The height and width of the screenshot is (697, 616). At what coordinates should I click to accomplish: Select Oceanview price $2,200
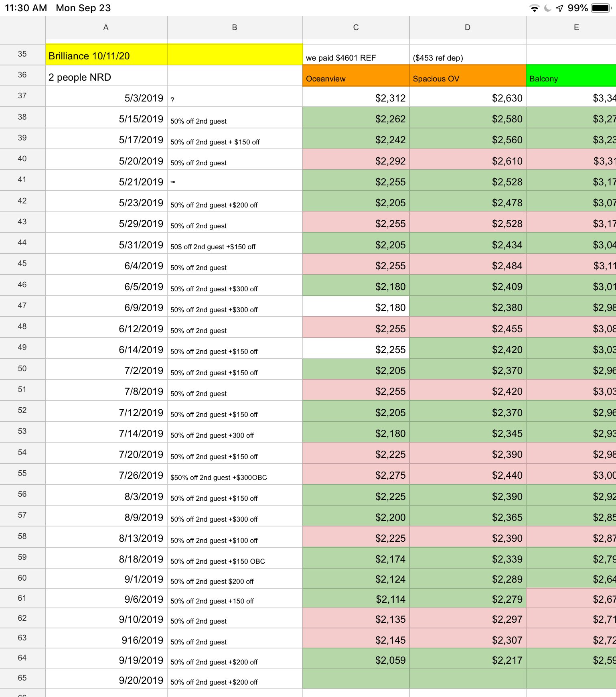356,516
